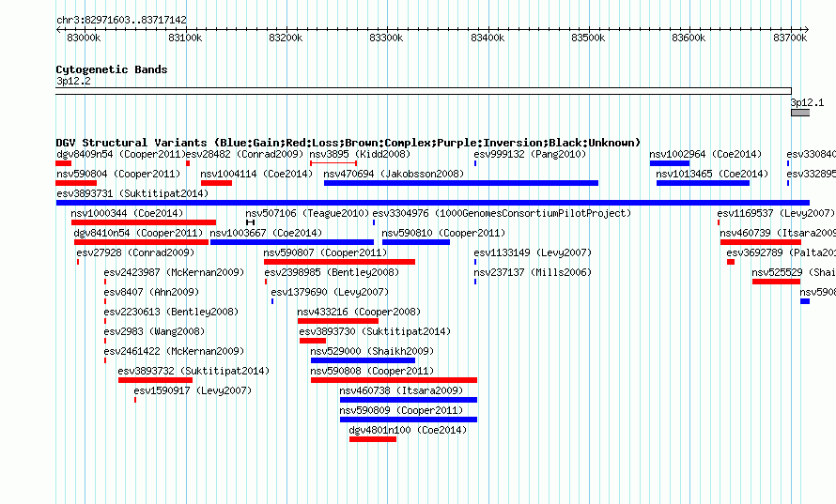
Task: Click the chr3:82971603..83717142 coordinates text
Action: [x=121, y=21]
